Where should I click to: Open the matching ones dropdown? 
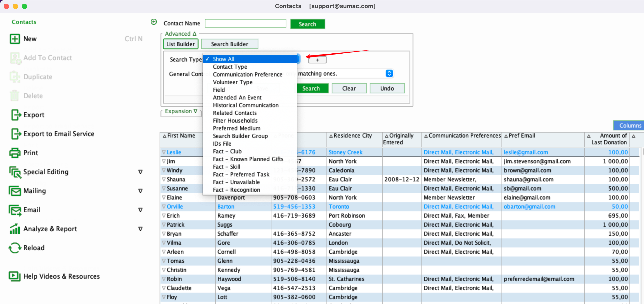pos(389,74)
